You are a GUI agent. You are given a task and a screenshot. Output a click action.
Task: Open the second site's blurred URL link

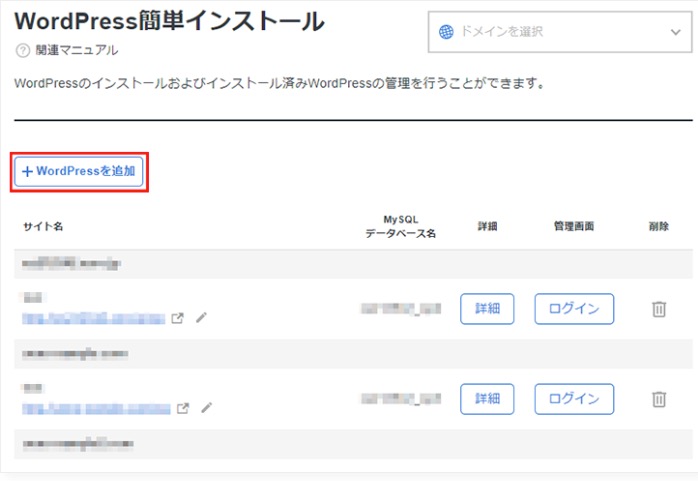pos(95,408)
